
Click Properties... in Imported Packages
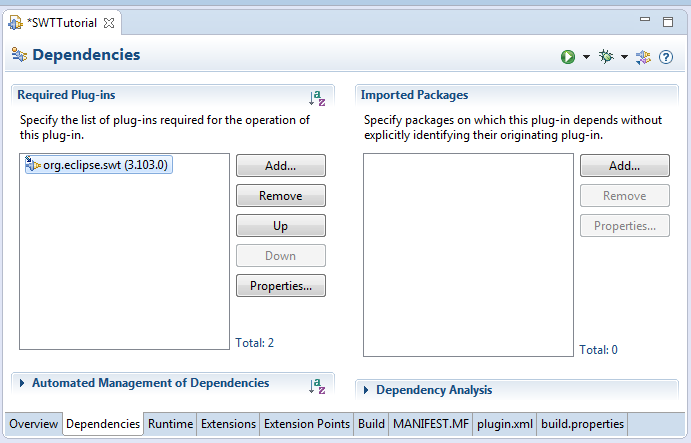point(625,226)
